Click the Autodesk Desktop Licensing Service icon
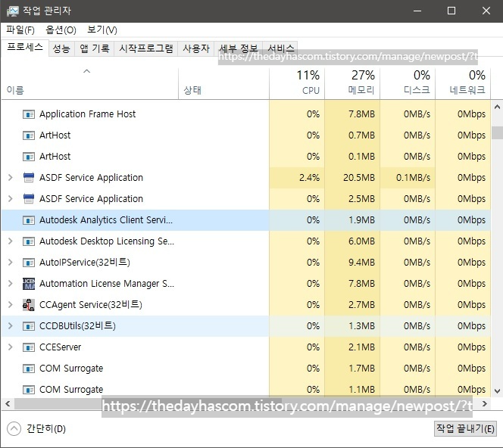The height and width of the screenshot is (448, 503). tap(29, 241)
